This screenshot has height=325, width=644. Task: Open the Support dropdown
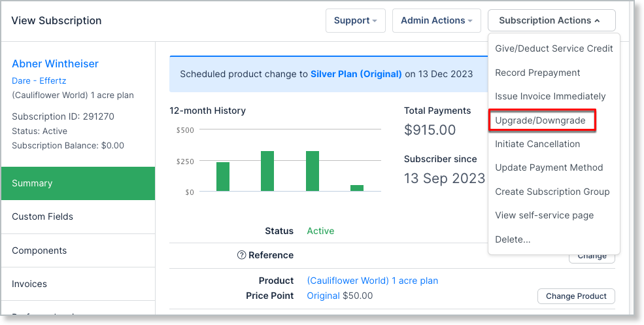click(x=355, y=20)
